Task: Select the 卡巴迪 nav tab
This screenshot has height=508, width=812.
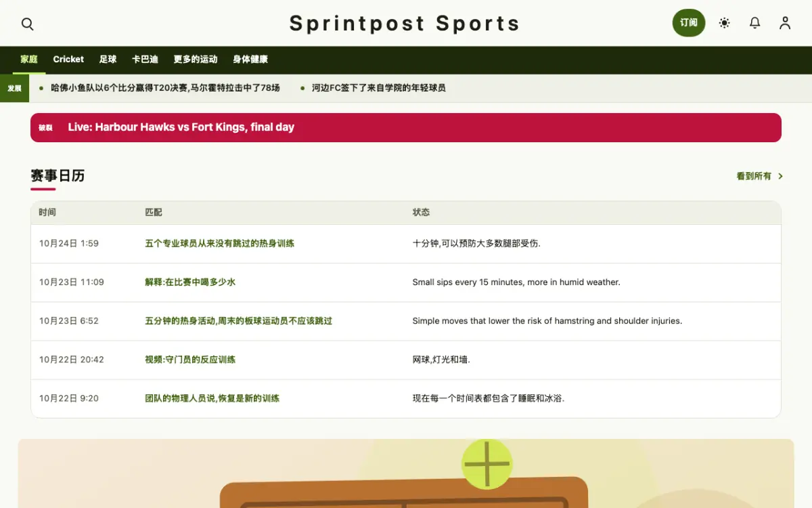Action: pyautogui.click(x=145, y=60)
